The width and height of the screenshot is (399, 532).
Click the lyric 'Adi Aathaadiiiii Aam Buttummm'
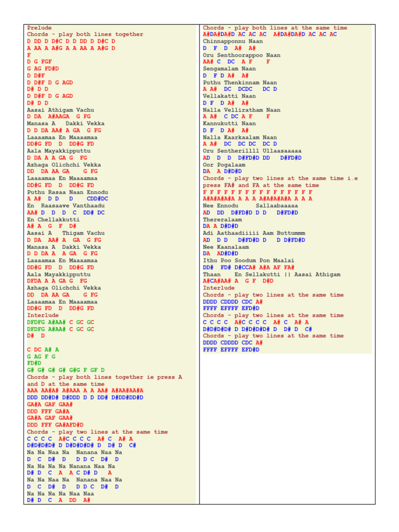coord(254,233)
